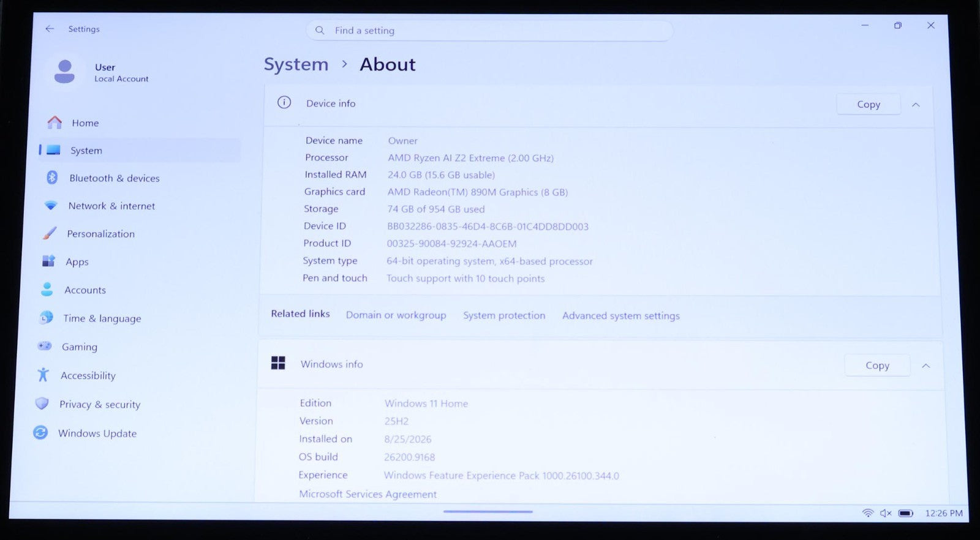Click the Find a setting search box

tap(489, 31)
